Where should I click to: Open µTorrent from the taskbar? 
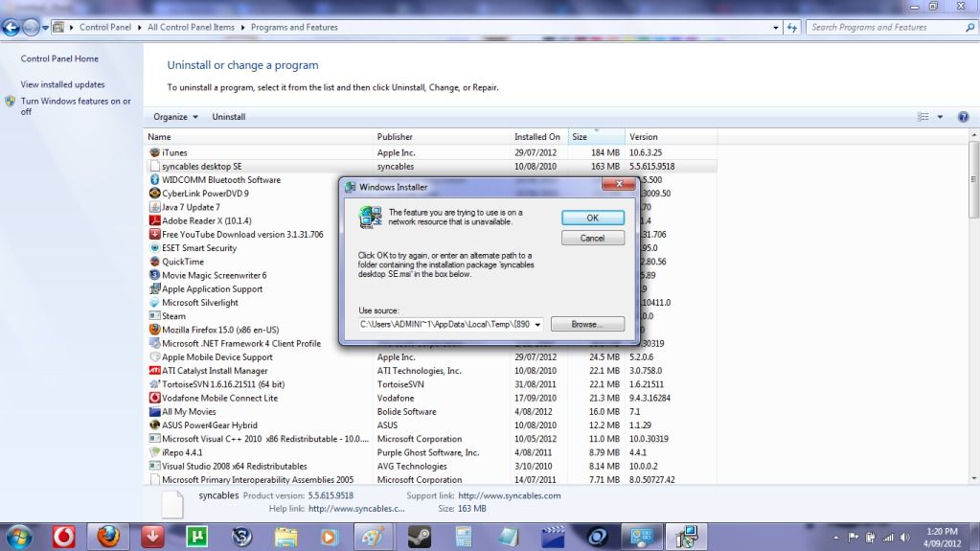click(197, 537)
